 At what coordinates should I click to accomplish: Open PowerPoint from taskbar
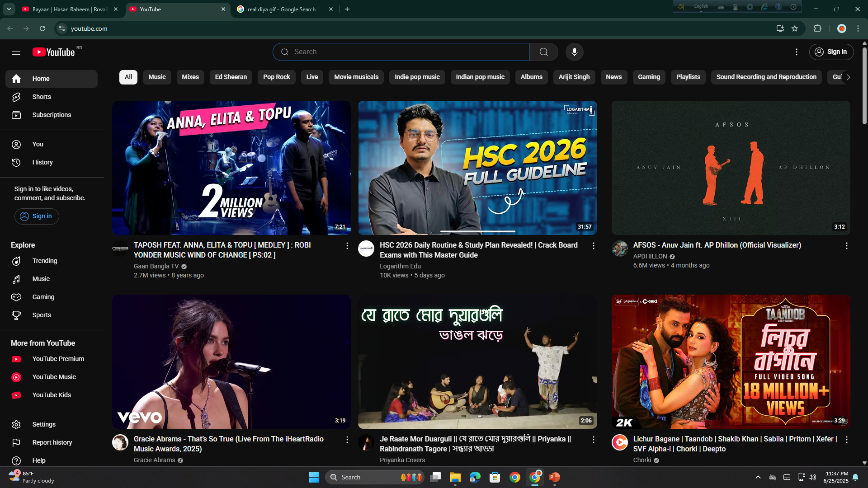555,477
